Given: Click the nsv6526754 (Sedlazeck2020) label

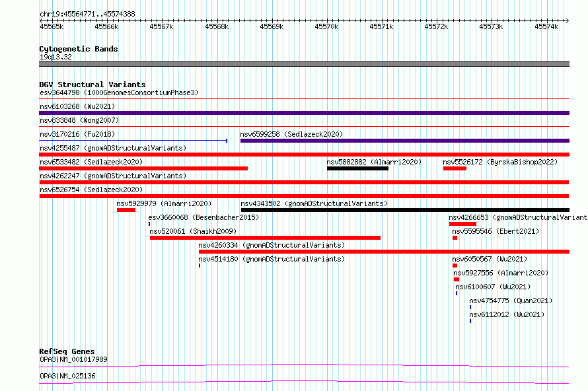Looking at the screenshot, I should point(91,190).
